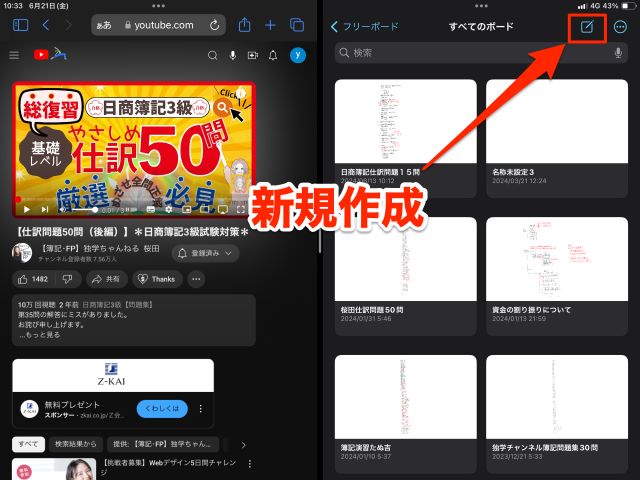Add a new Safari tab
Screen dimensions: 640x480
(x=270, y=25)
